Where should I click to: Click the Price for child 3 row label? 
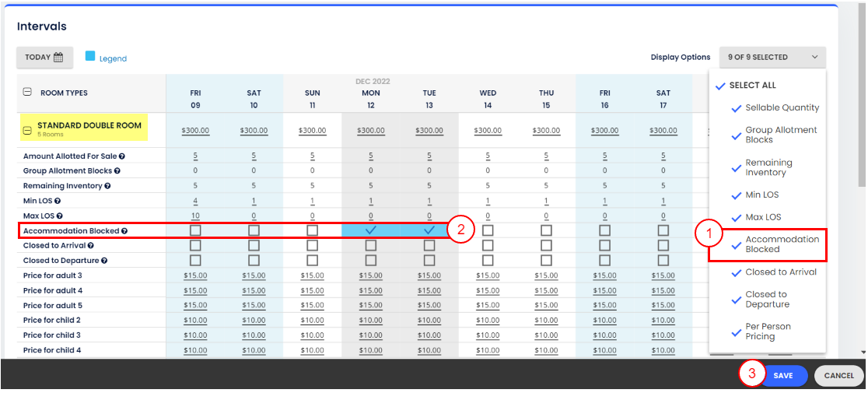[52, 335]
